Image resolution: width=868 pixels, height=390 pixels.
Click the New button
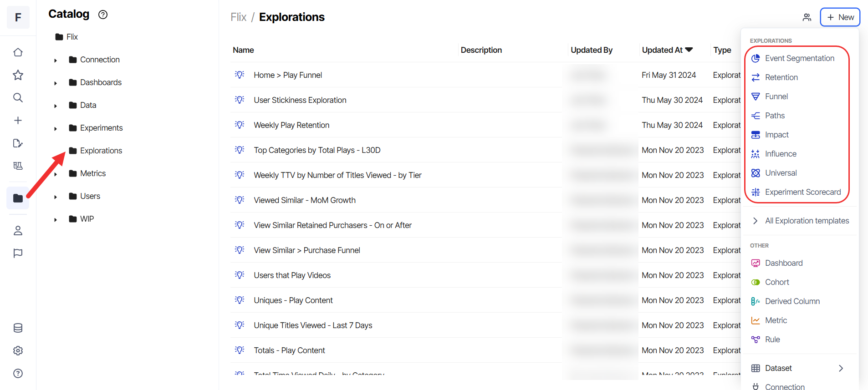[840, 17]
